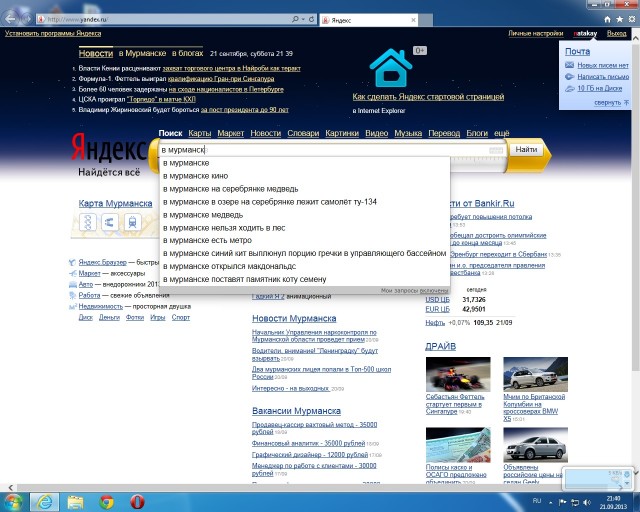Select the Маркет tab
640x512 pixels.
coord(231,133)
